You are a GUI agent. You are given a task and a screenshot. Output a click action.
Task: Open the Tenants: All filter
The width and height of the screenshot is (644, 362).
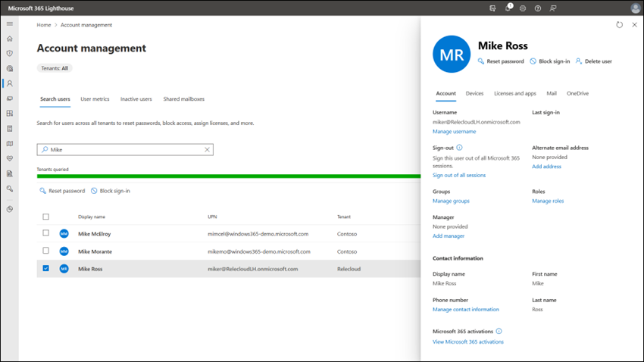click(55, 68)
